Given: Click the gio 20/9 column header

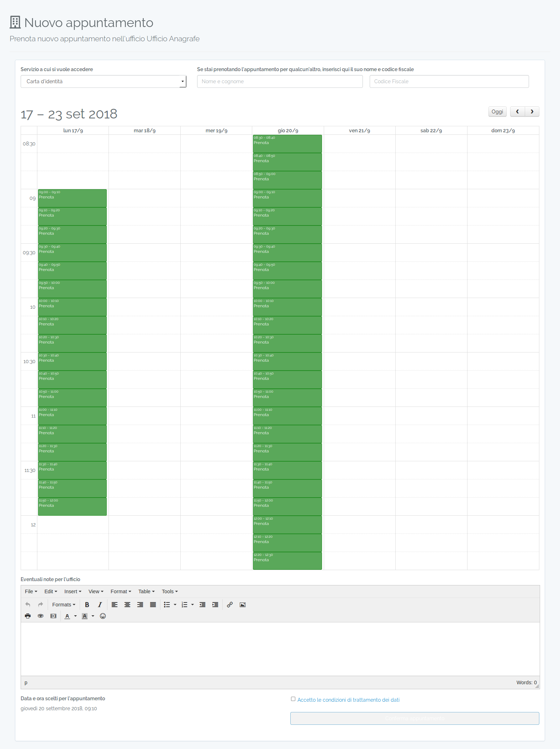Looking at the screenshot, I should pos(288,131).
